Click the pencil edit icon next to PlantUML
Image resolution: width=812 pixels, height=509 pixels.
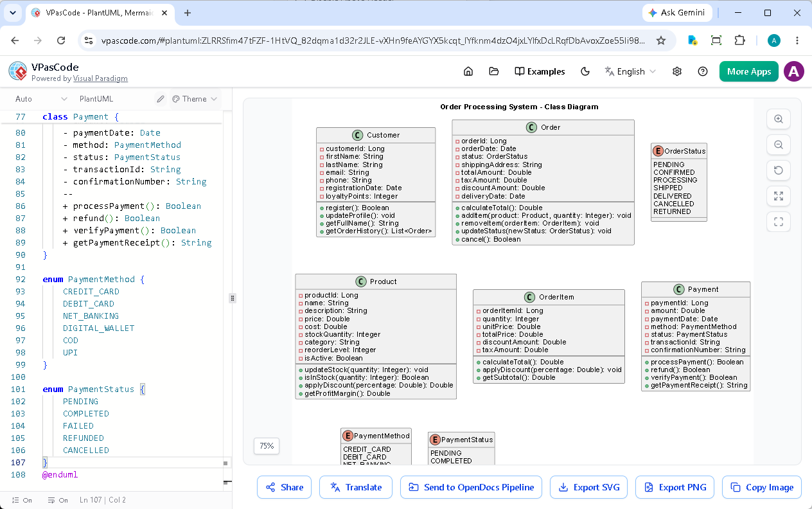coord(161,99)
